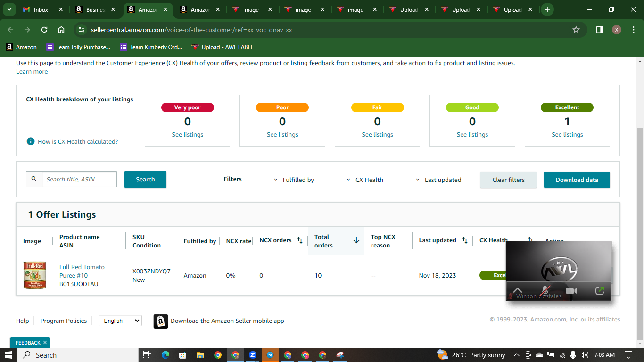Viewport: 644px width, 362px height.
Task: Open the Amazon bookmark
Action: (21, 47)
